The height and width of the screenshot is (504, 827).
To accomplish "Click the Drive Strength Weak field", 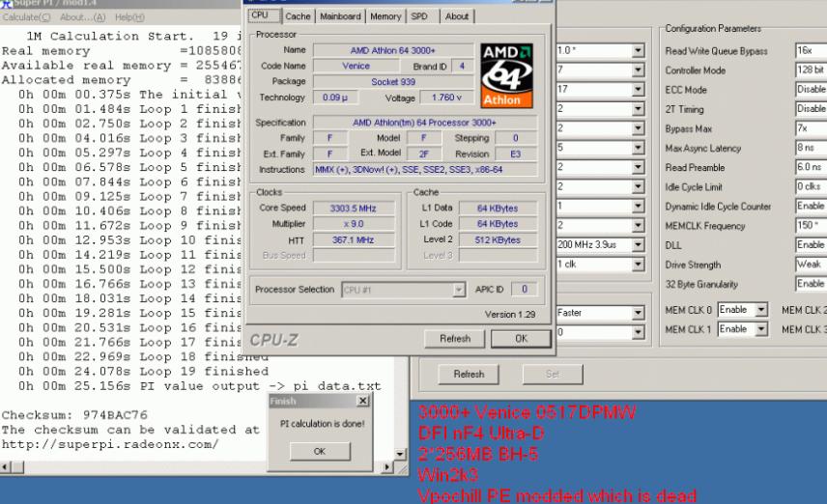I will pos(811,265).
